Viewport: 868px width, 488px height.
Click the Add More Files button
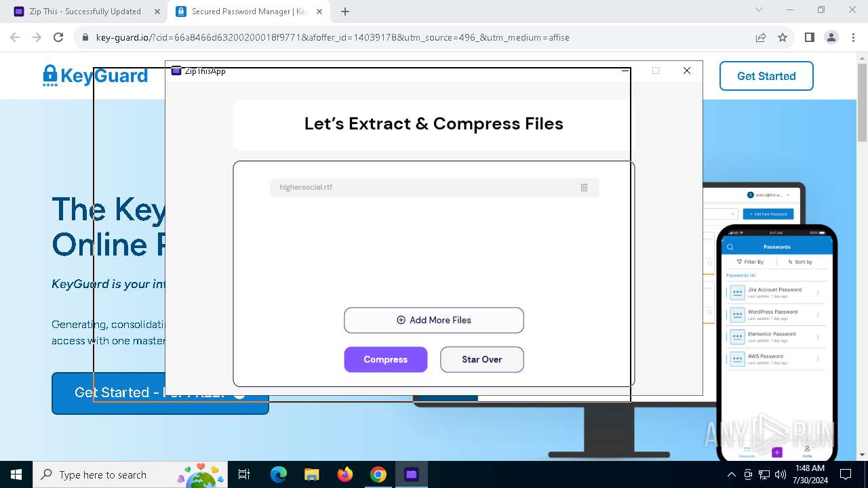tap(434, 320)
